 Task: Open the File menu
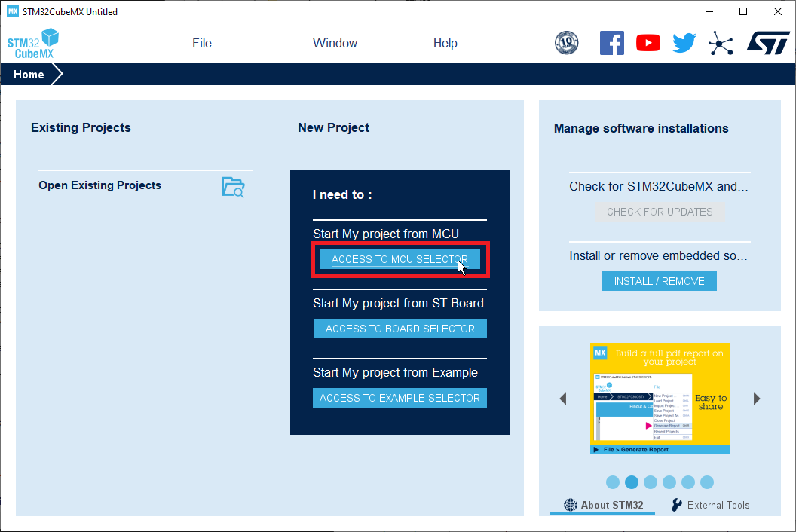pyautogui.click(x=202, y=43)
